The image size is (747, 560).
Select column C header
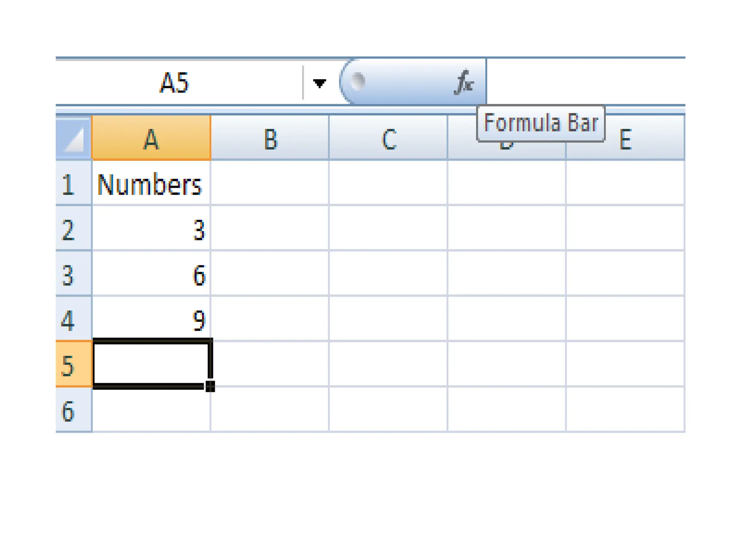(388, 139)
